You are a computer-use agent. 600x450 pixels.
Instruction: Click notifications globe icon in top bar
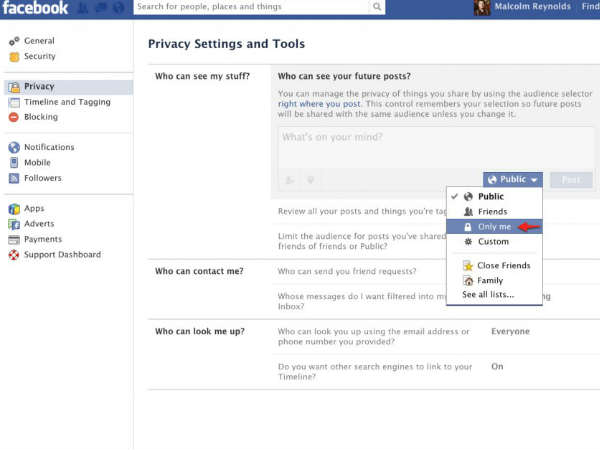tap(119, 8)
